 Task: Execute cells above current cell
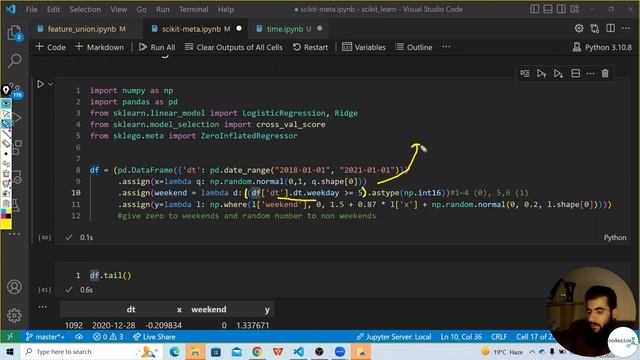click(541, 73)
